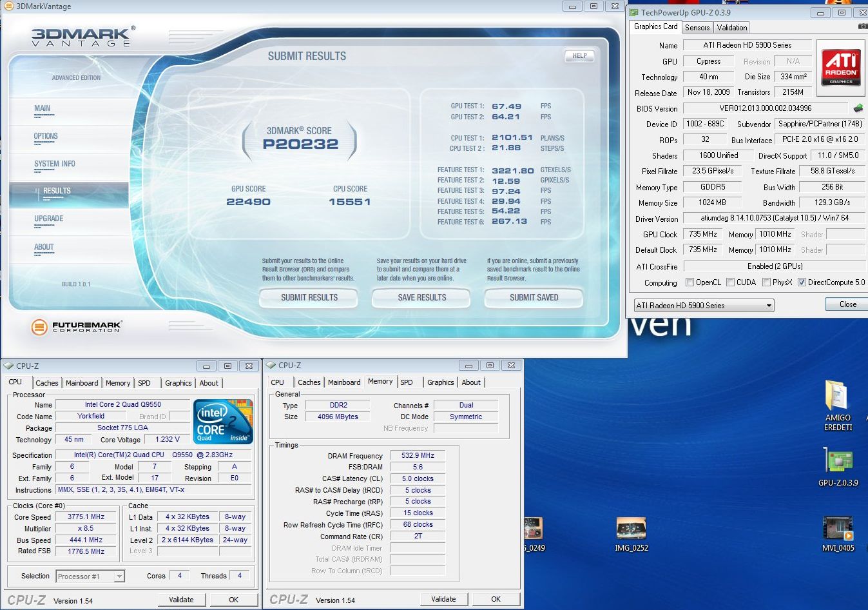The image size is (868, 610).
Task: Click OK in the left CPU-Z window
Action: [234, 600]
